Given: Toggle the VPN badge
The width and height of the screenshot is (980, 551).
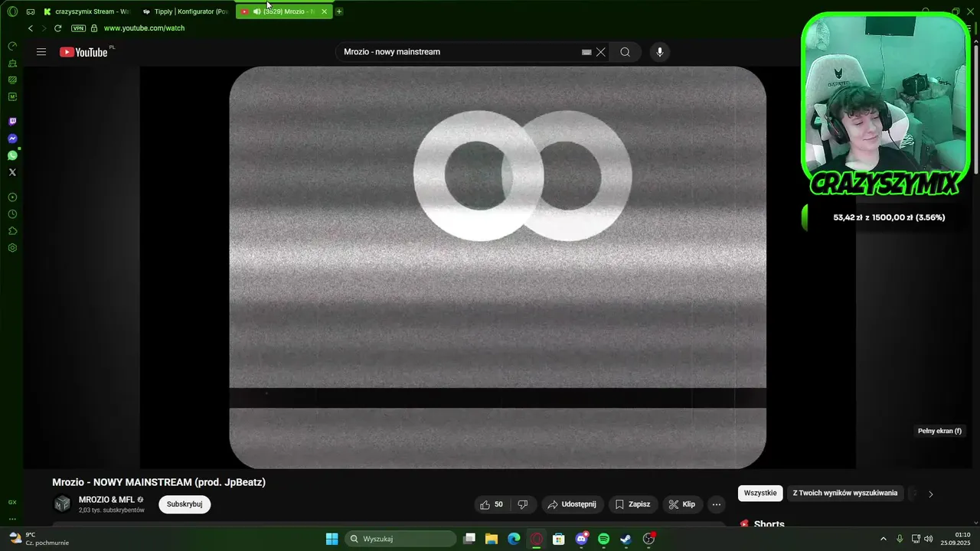Looking at the screenshot, I should 78,28.
